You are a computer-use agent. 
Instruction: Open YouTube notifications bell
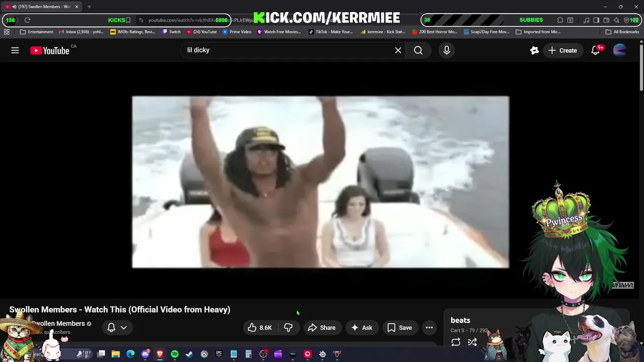tap(596, 50)
